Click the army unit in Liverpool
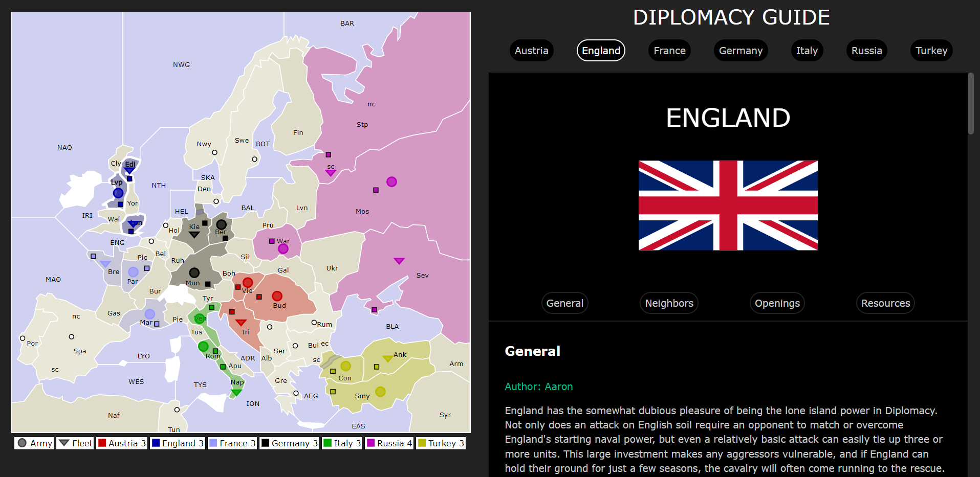Viewport: 980px width, 477px height. coord(118,193)
